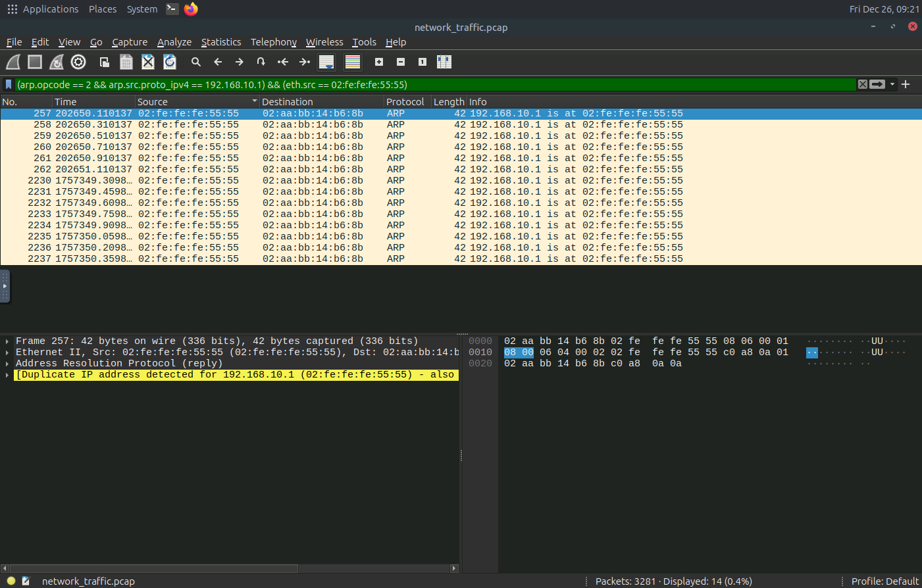Open the Analyze menu
The image size is (922, 588).
coord(174,42)
